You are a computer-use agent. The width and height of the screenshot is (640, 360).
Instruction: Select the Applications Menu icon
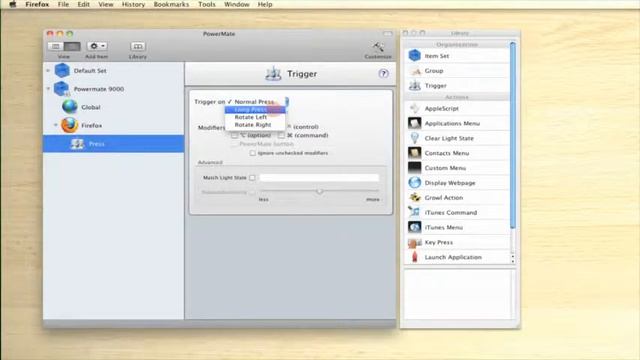pos(415,123)
